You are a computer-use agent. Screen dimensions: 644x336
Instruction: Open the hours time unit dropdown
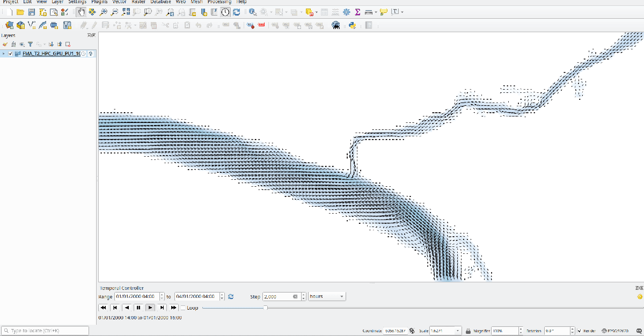click(327, 296)
